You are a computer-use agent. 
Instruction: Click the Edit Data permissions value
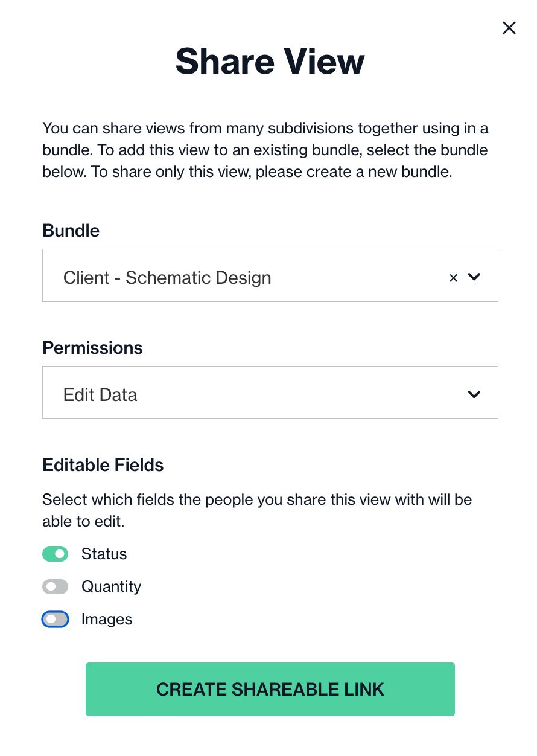coord(100,395)
